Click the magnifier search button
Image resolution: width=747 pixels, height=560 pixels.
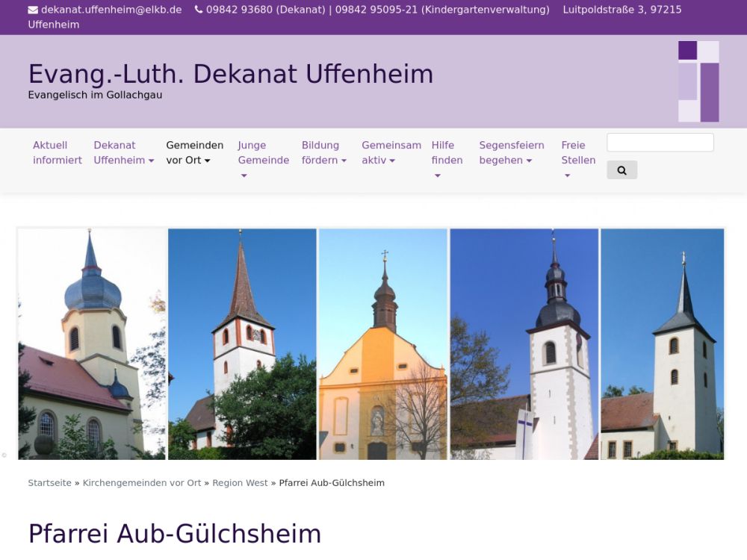[622, 170]
